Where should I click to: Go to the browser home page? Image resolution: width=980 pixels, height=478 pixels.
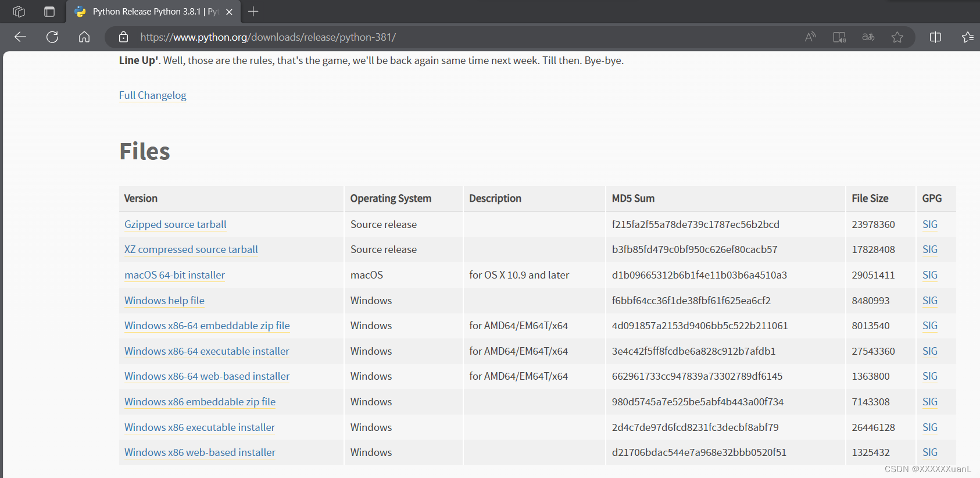(x=84, y=37)
